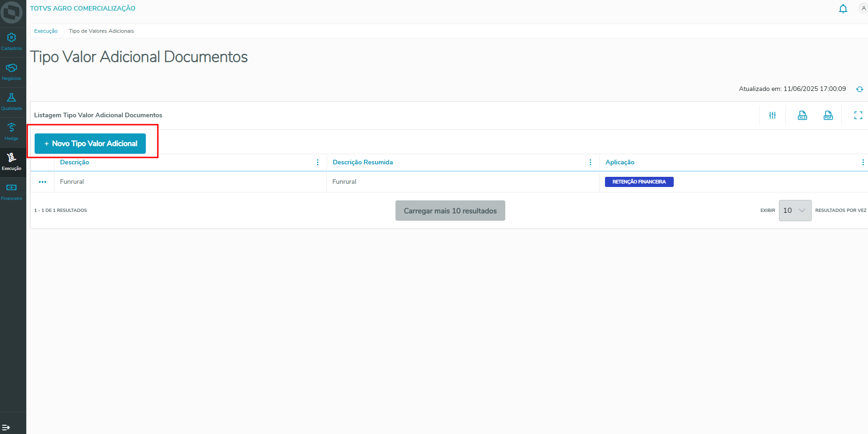868x434 pixels.
Task: Sort by Descrição column header
Action: pos(74,163)
